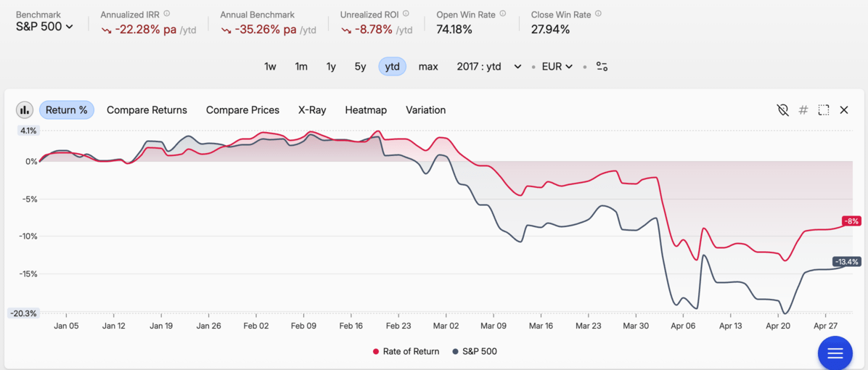Viewport: 868px width, 370px height.
Task: Toggle S&P 500 series in legend
Action: click(x=475, y=351)
